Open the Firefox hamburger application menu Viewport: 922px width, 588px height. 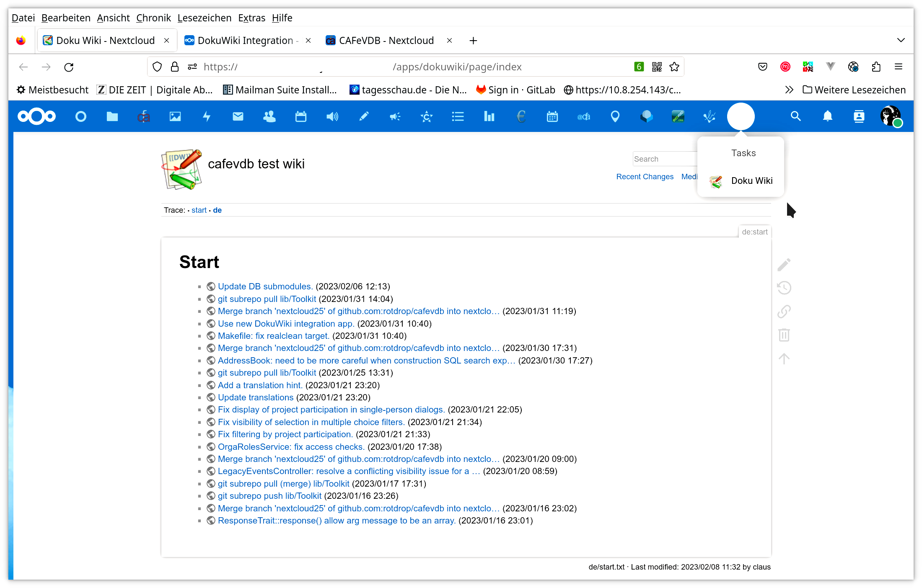(898, 67)
